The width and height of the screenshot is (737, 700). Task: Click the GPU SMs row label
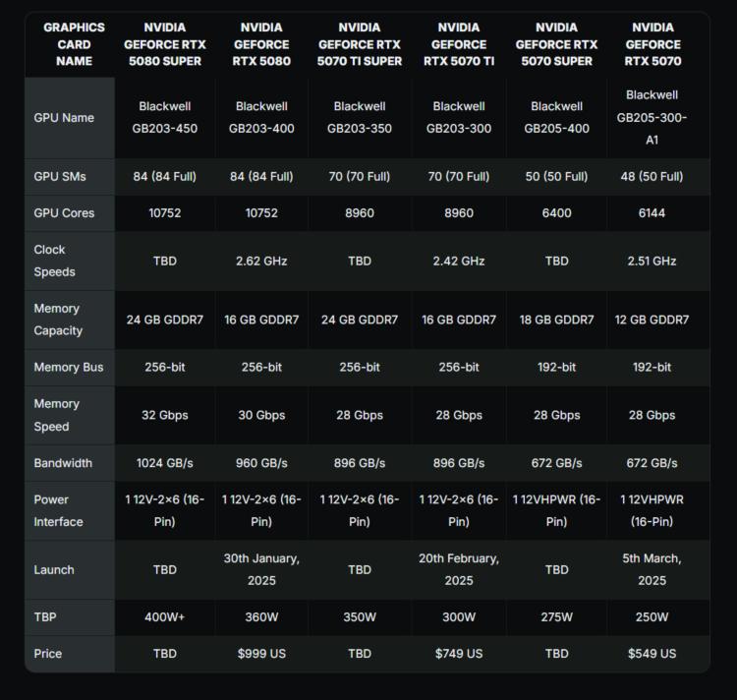pos(60,177)
